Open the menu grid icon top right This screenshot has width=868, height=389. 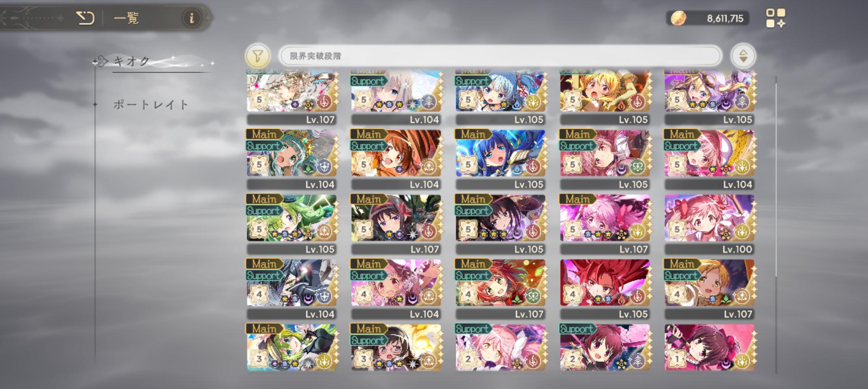(x=776, y=18)
